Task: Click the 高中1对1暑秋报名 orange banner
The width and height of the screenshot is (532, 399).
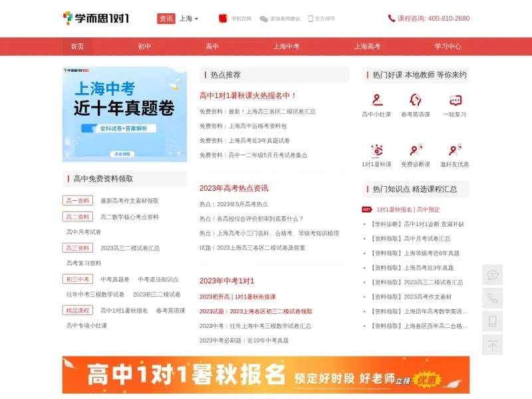Action: tap(266, 375)
